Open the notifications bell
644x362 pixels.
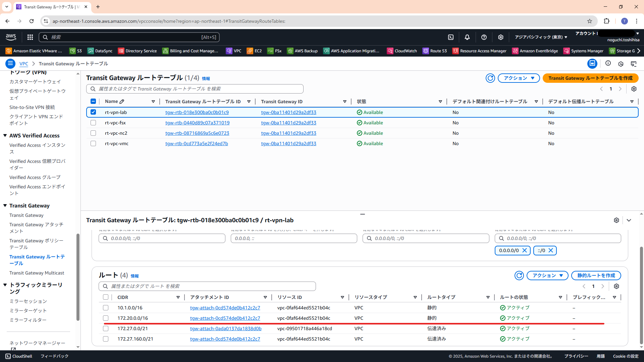pos(467,37)
